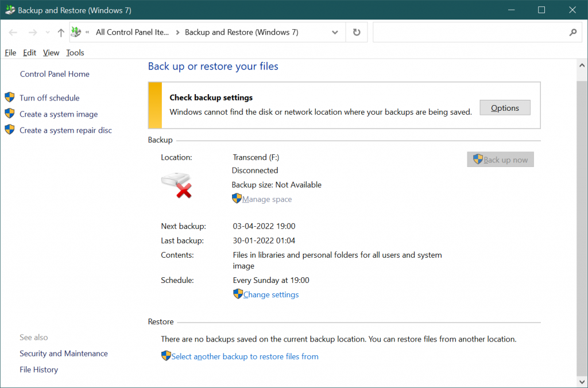
Task: Click the search magnifier icon
Action: coord(572,32)
